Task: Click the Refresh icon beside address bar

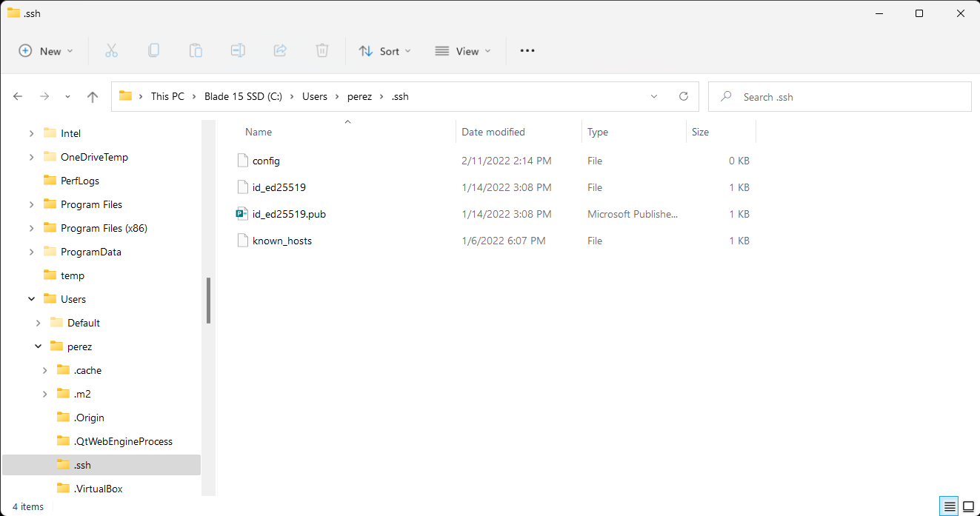Action: (x=684, y=96)
